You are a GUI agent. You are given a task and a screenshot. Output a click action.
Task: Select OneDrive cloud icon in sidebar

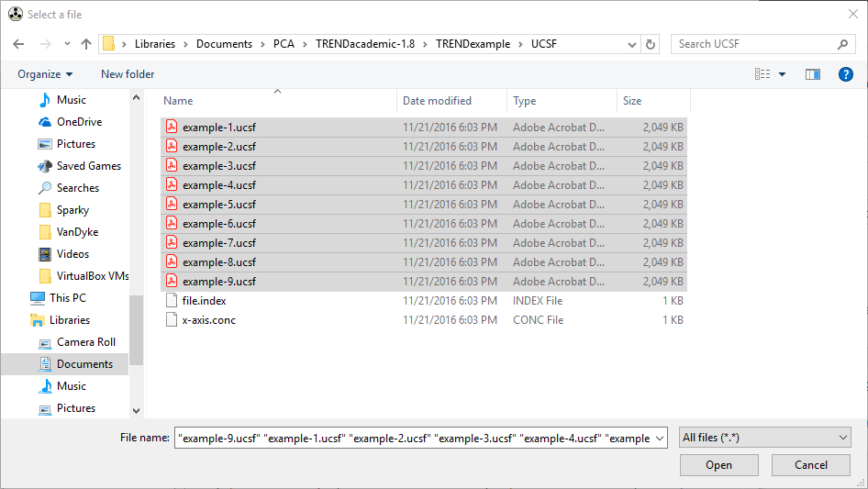coord(45,122)
